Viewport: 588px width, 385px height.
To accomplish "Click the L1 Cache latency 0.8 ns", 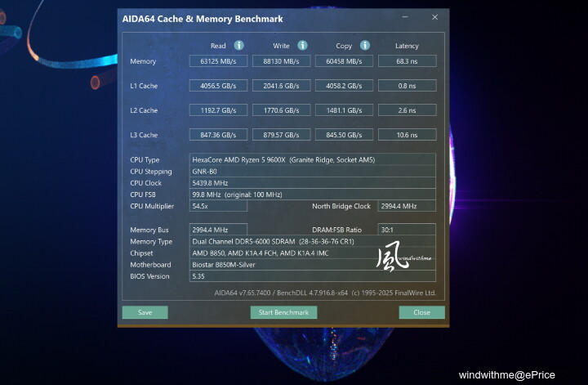I will click(408, 86).
